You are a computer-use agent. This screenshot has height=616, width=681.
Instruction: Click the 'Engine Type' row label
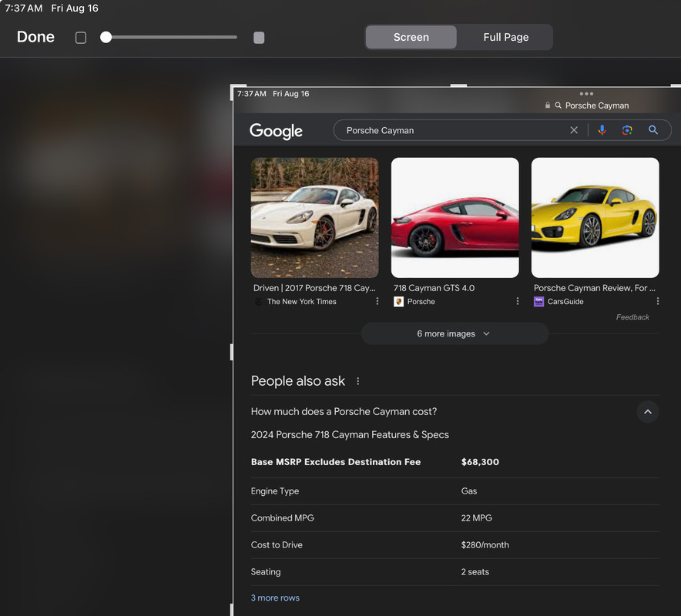(x=274, y=491)
